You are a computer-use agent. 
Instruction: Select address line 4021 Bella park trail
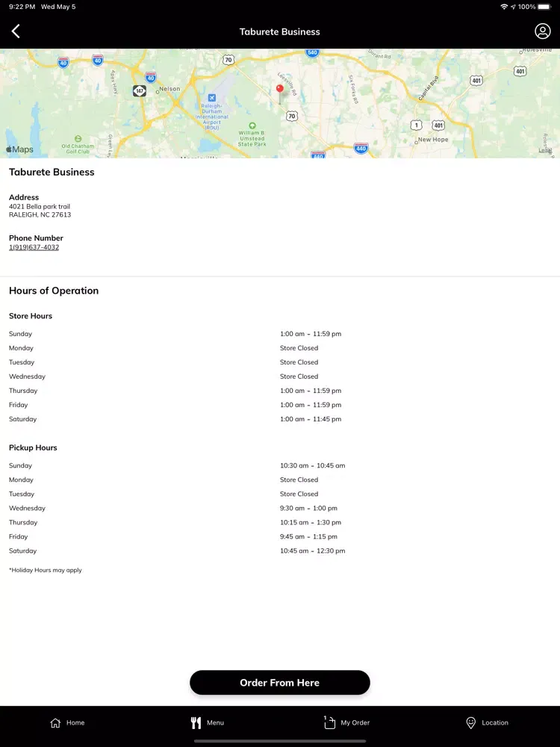40,206
